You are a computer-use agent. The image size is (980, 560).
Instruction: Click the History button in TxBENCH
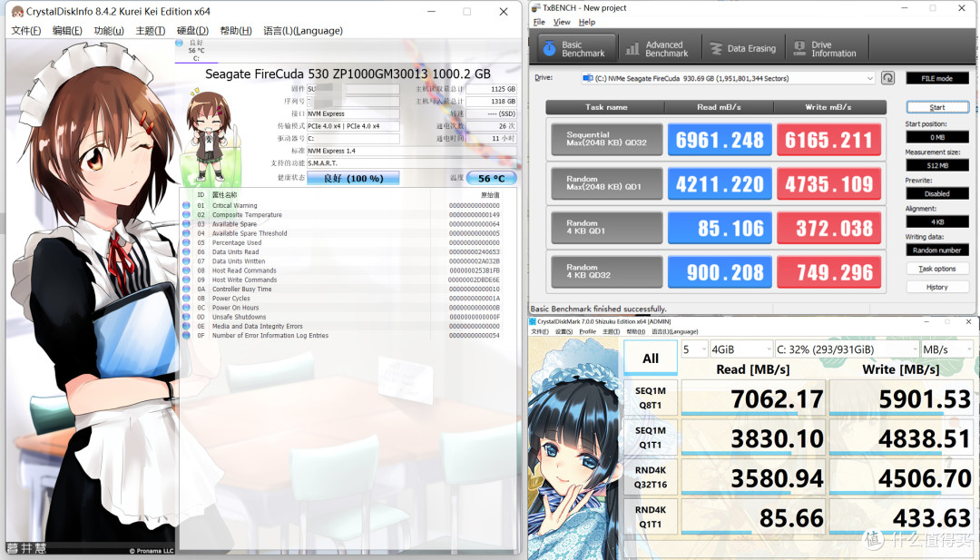coord(936,287)
